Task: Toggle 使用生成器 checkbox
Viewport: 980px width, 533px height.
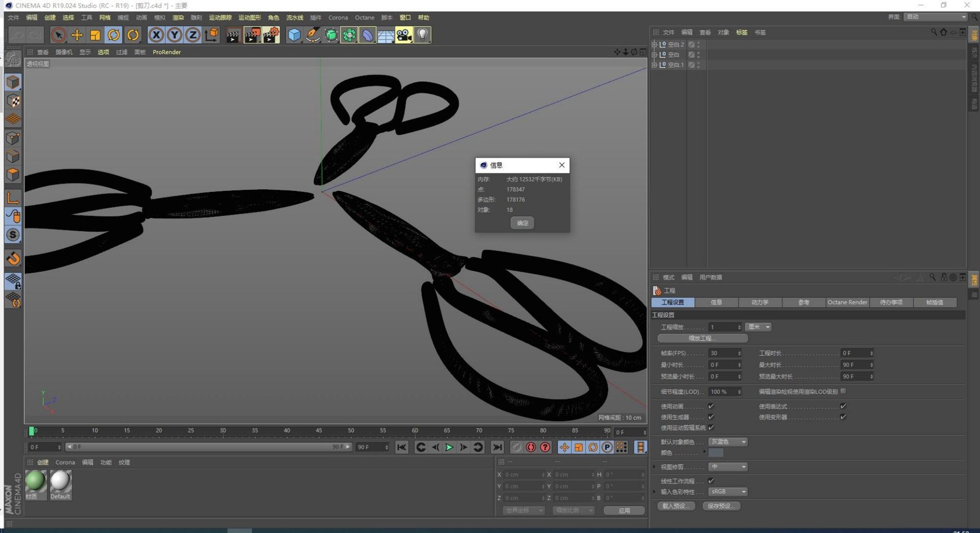Action: tap(711, 417)
